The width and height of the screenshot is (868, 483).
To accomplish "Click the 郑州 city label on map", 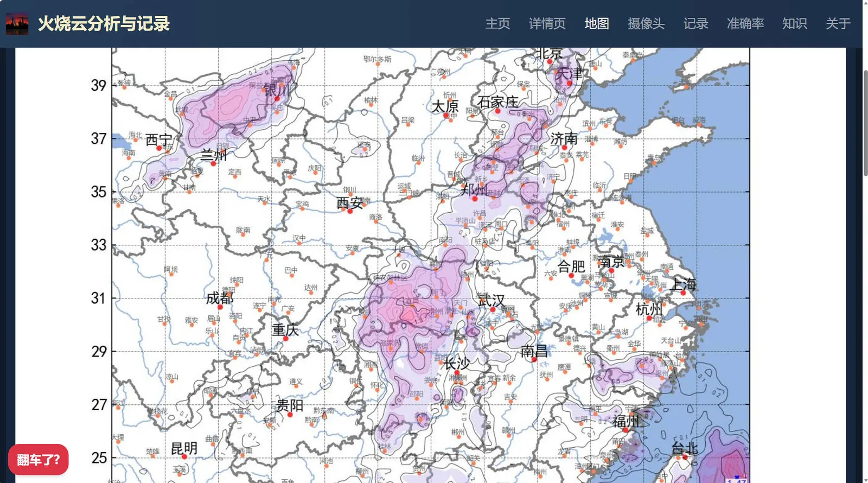I will (474, 189).
